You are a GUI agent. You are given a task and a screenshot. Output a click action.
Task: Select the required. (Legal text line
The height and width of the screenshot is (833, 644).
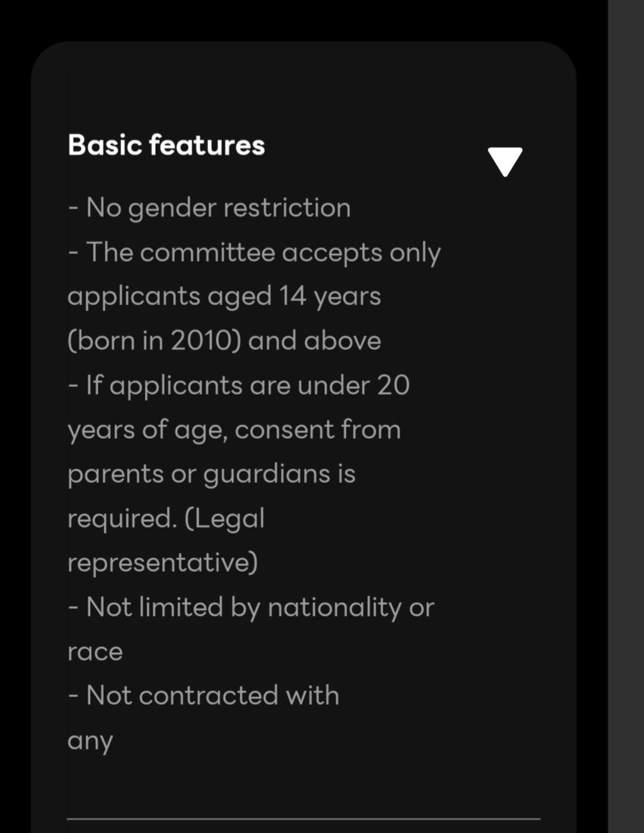[x=166, y=518]
